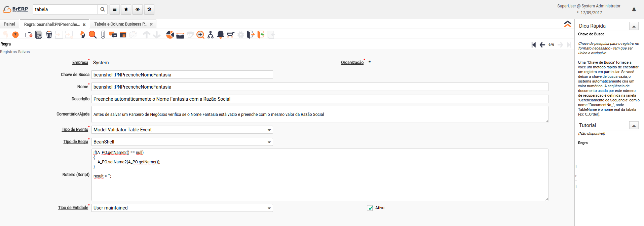Open the Chat bubbles icon
The height and width of the screenshot is (226, 644).
(x=113, y=35)
